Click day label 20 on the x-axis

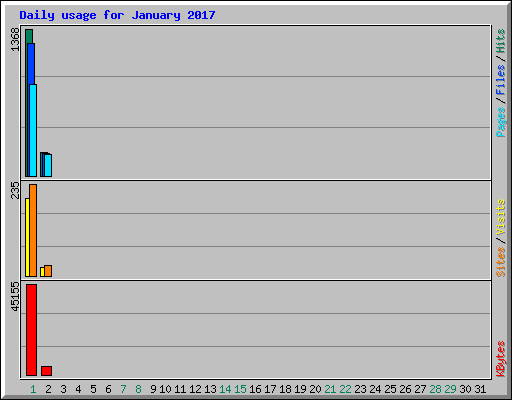[x=315, y=389]
